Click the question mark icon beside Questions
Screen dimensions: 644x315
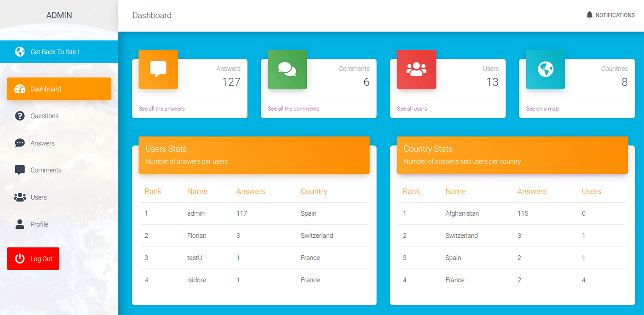(x=19, y=116)
